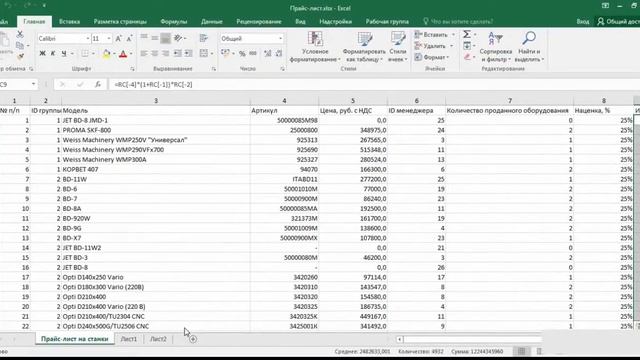Open the Calibri font name dropdown

87,38
